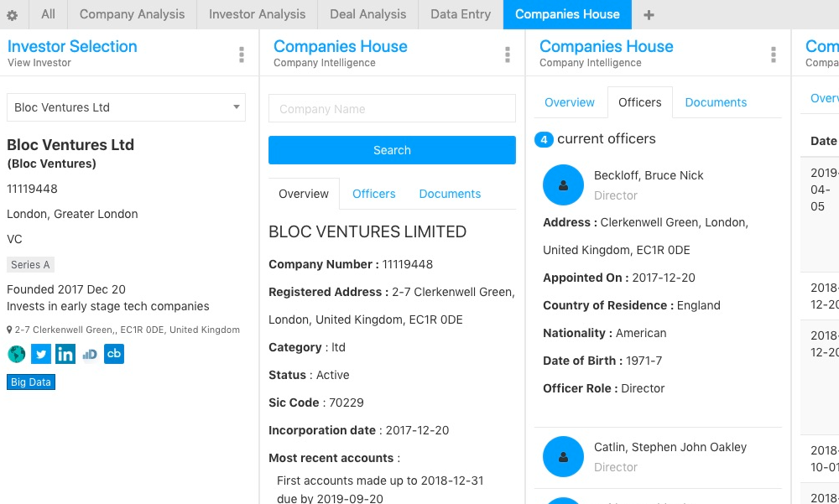The width and height of the screenshot is (839, 504).
Task: Click the Incorporation date 2017-12-20 value
Action: tap(417, 431)
